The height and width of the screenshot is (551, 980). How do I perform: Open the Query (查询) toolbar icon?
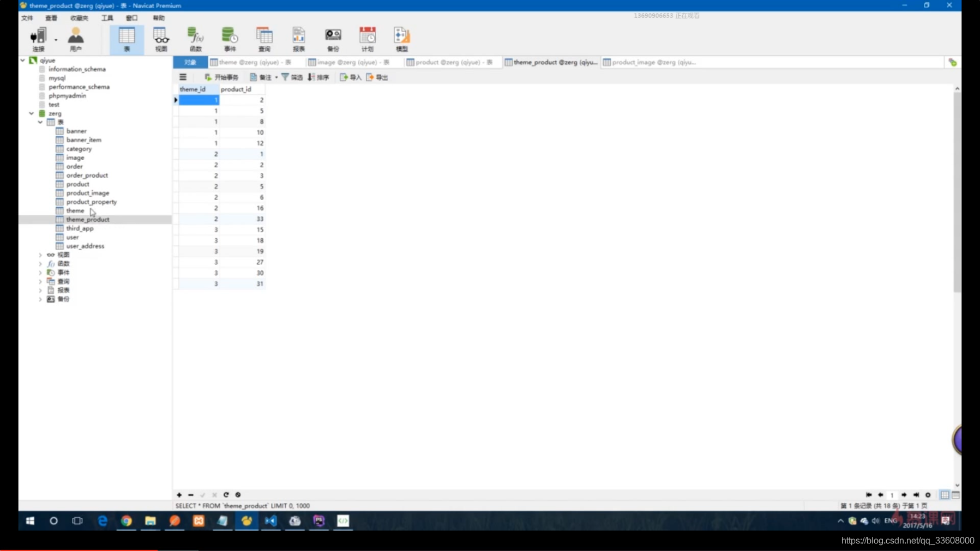(264, 39)
